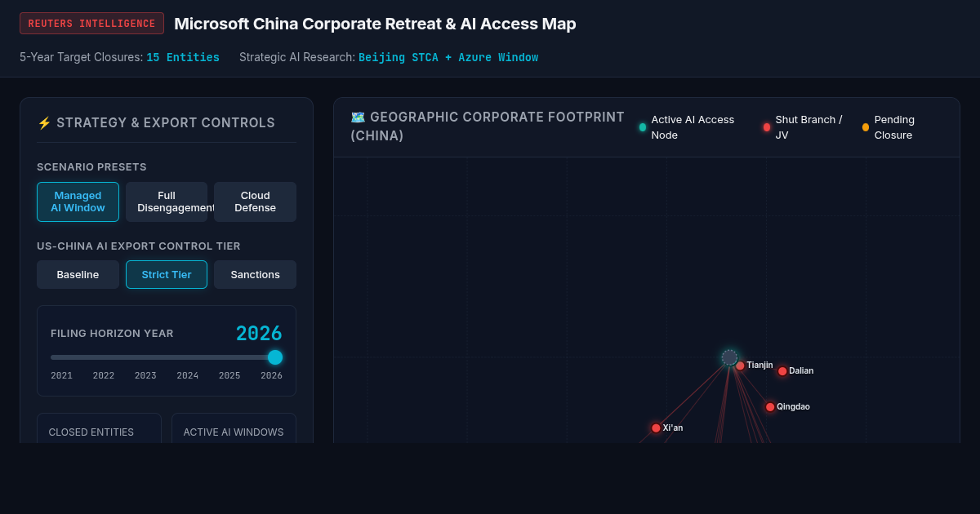Select the Qingdao red map marker
980x514 pixels.
770,407
